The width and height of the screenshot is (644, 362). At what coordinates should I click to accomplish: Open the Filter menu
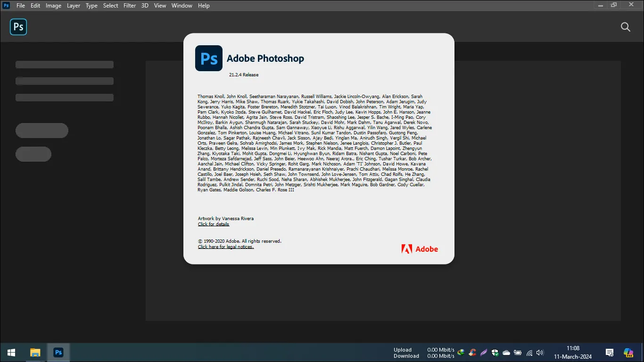pos(129,5)
